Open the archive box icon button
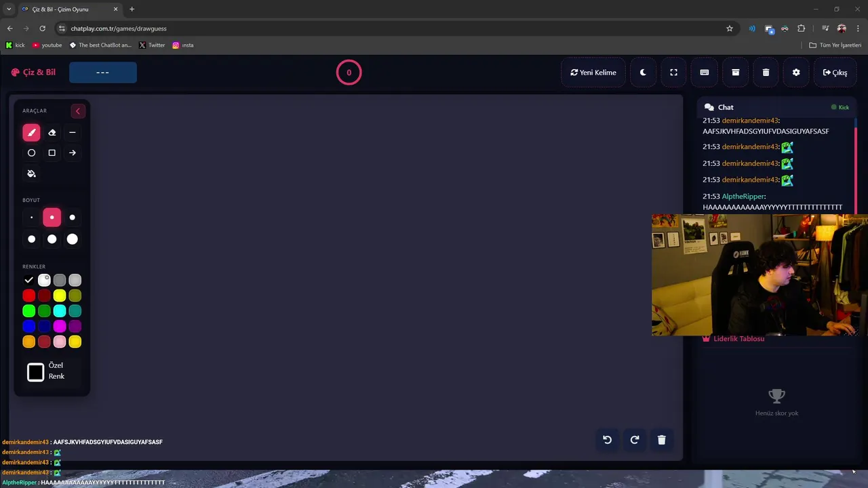This screenshot has height=488, width=868. click(x=735, y=73)
